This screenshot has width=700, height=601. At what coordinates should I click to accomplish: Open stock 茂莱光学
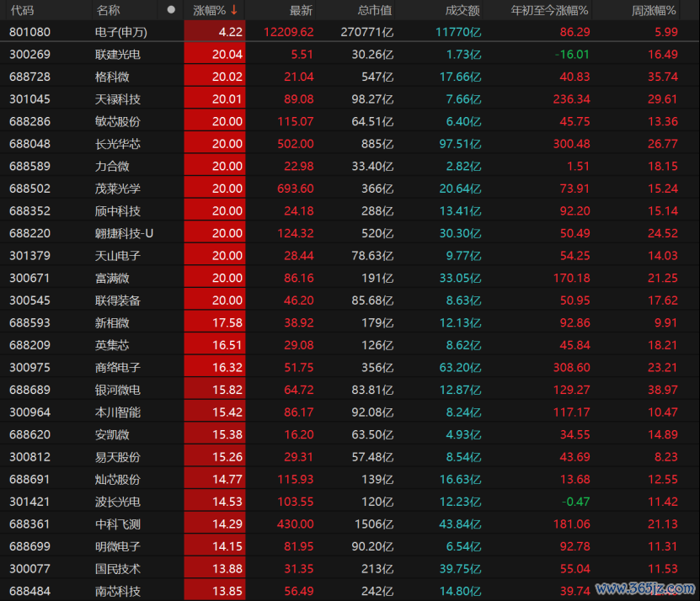point(118,189)
